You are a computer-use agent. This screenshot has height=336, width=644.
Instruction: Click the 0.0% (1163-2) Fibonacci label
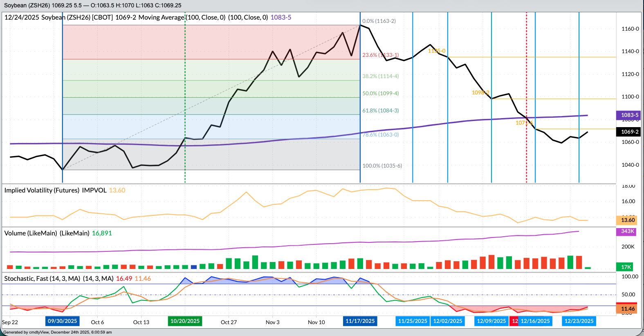point(379,21)
